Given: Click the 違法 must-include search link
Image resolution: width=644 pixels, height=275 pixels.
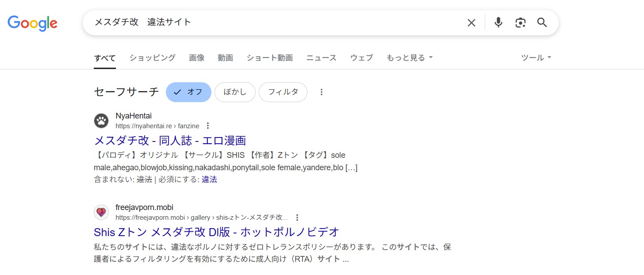Looking at the screenshot, I should pyautogui.click(x=209, y=180).
